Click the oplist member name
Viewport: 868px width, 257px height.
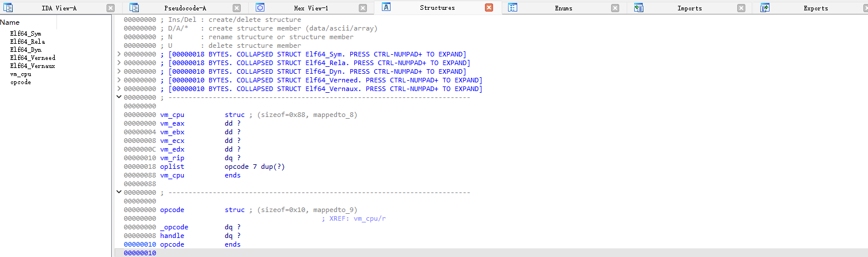pos(172,167)
